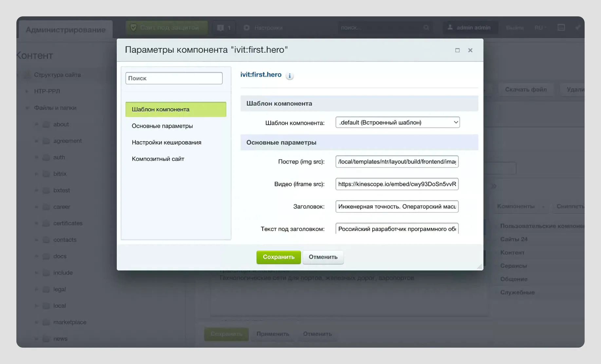The width and height of the screenshot is (601, 364).
Task: Expand the bitrix folder tree node
Action: click(36, 174)
